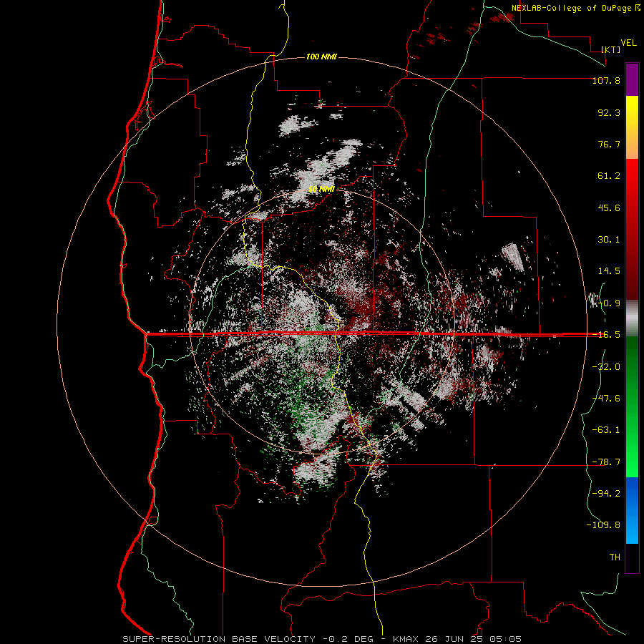Select the 92.3 legend value
The image size is (644, 644).
tap(609, 112)
